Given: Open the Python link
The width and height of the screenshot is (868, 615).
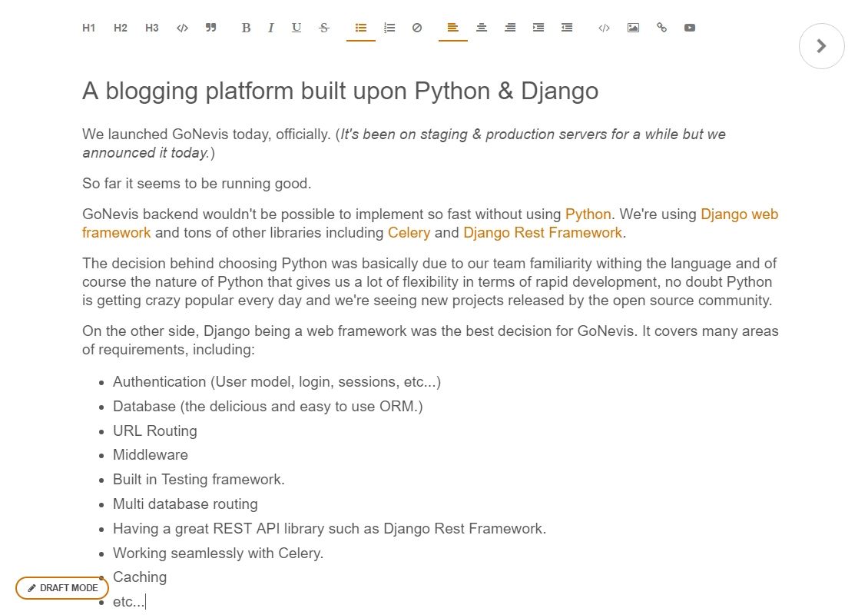Looking at the screenshot, I should click(x=588, y=214).
